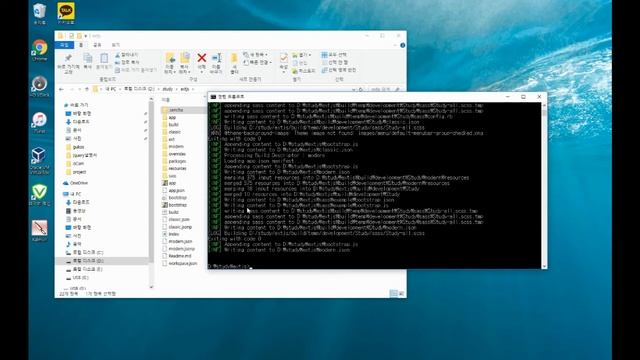
Task: Click 'study' in the address breadcrumb
Action: click(x=168, y=89)
